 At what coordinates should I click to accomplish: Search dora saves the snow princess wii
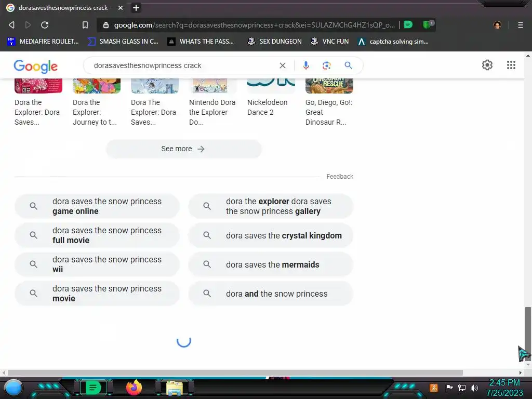tap(97, 264)
